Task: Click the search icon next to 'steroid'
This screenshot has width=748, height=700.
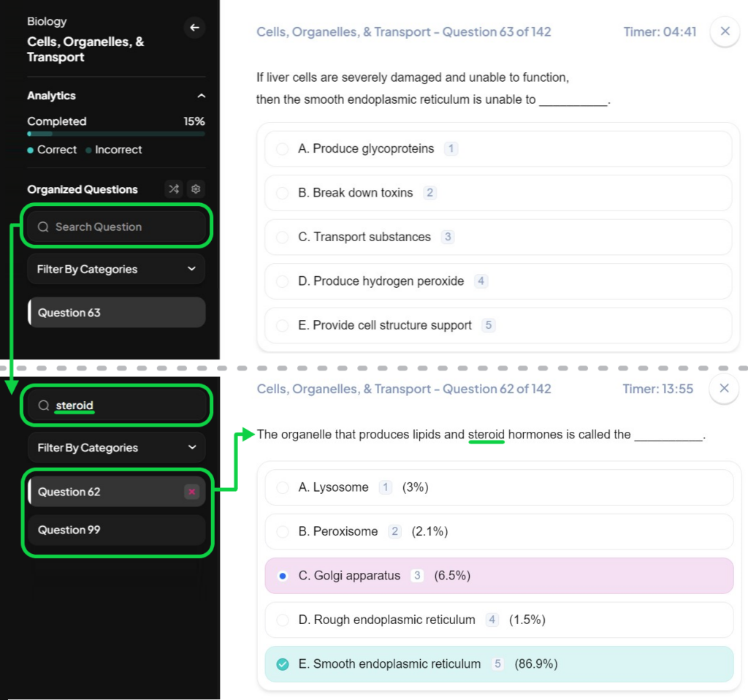Action: point(45,405)
